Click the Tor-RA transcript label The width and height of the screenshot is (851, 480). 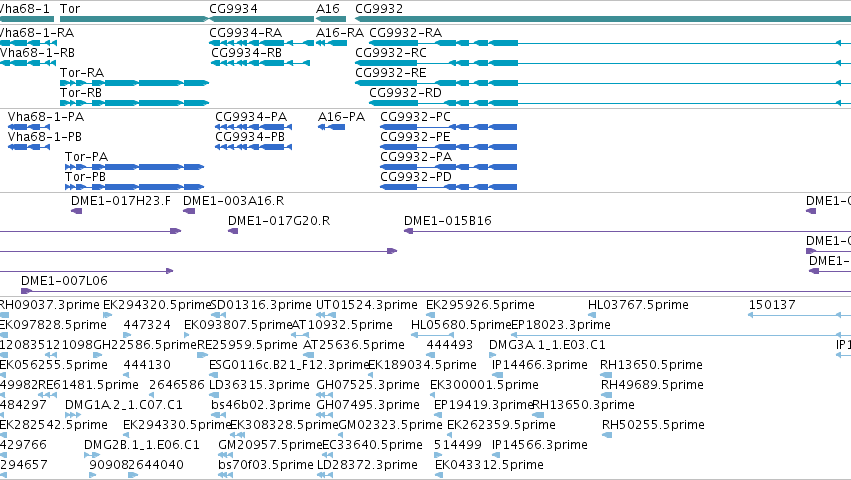pos(82,73)
